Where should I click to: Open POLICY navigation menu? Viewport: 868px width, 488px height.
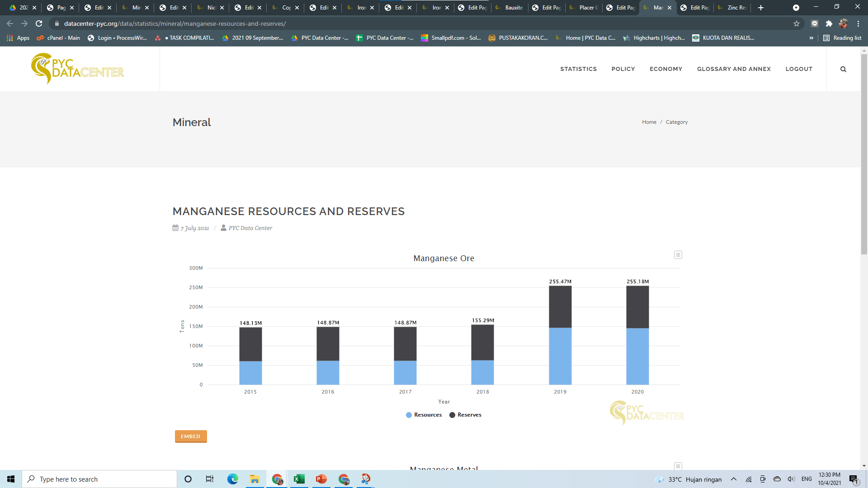pos(623,69)
